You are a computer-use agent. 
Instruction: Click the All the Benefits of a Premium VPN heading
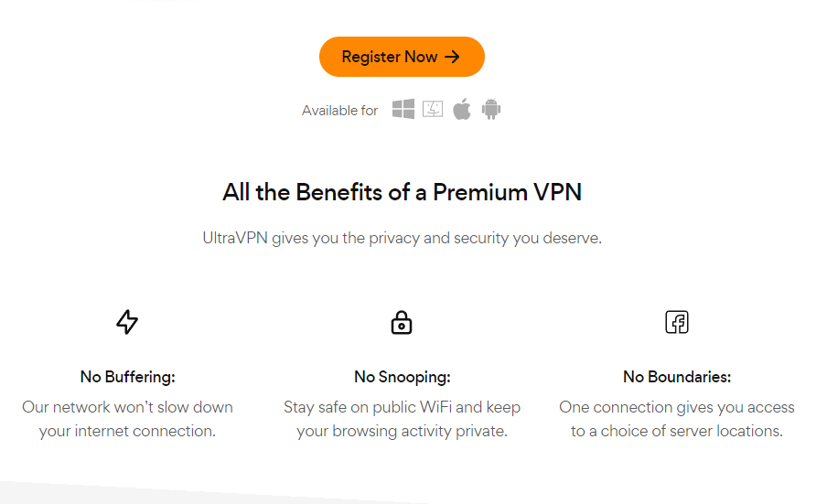coord(402,192)
